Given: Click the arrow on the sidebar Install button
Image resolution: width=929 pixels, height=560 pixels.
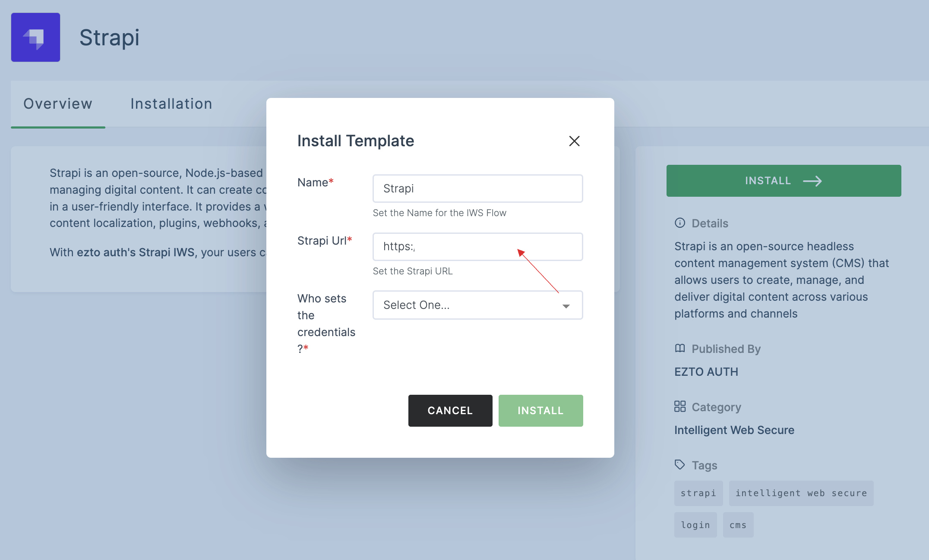Looking at the screenshot, I should click(812, 181).
